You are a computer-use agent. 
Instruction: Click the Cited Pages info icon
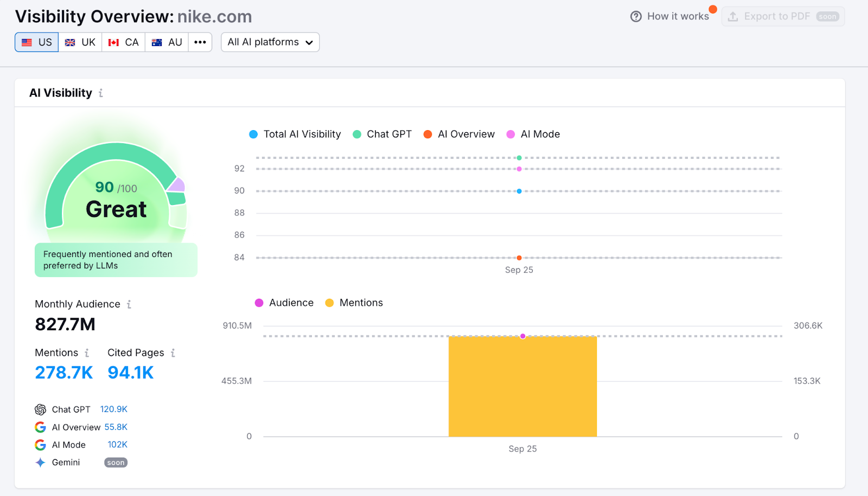tap(173, 353)
